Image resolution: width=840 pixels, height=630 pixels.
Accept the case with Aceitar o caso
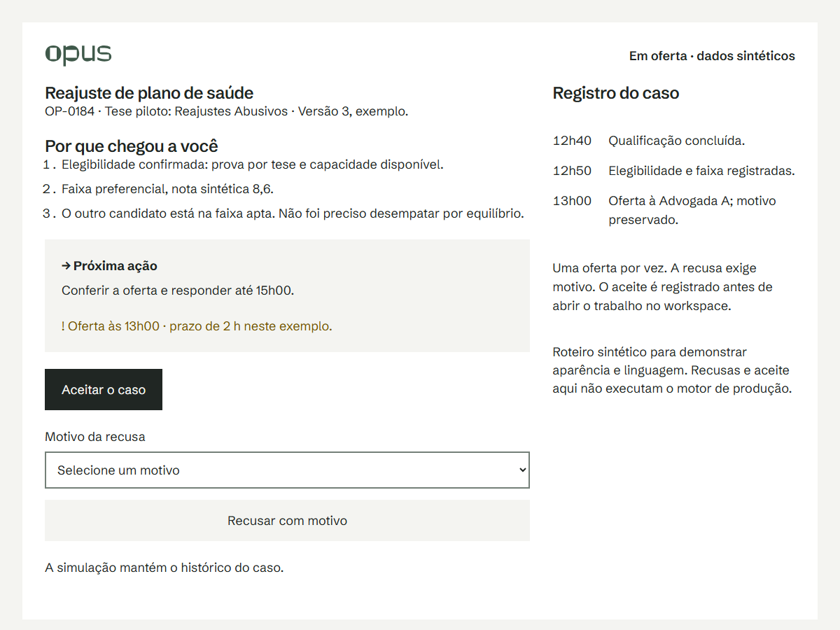pyautogui.click(x=104, y=389)
